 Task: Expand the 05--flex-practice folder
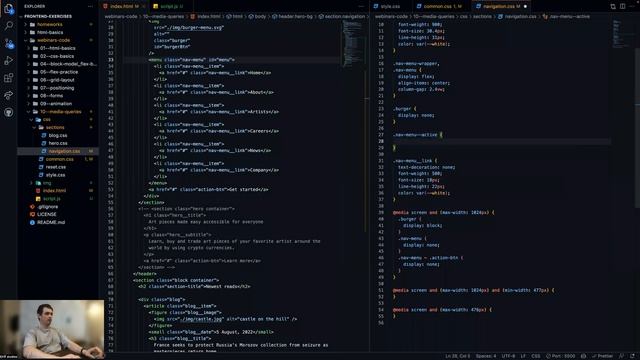[x=59, y=72]
